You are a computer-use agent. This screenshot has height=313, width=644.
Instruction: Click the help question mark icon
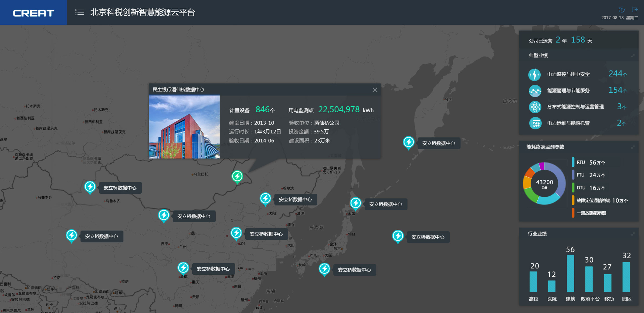click(x=621, y=10)
